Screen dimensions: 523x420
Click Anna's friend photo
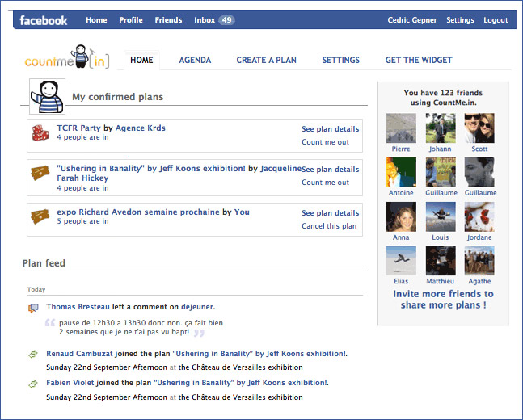coord(401,216)
